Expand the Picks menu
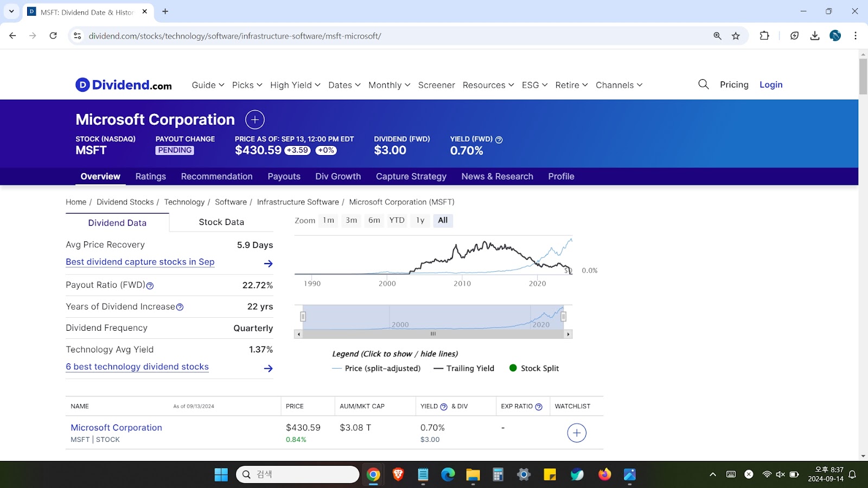Viewport: 868px width, 488px height. [247, 85]
